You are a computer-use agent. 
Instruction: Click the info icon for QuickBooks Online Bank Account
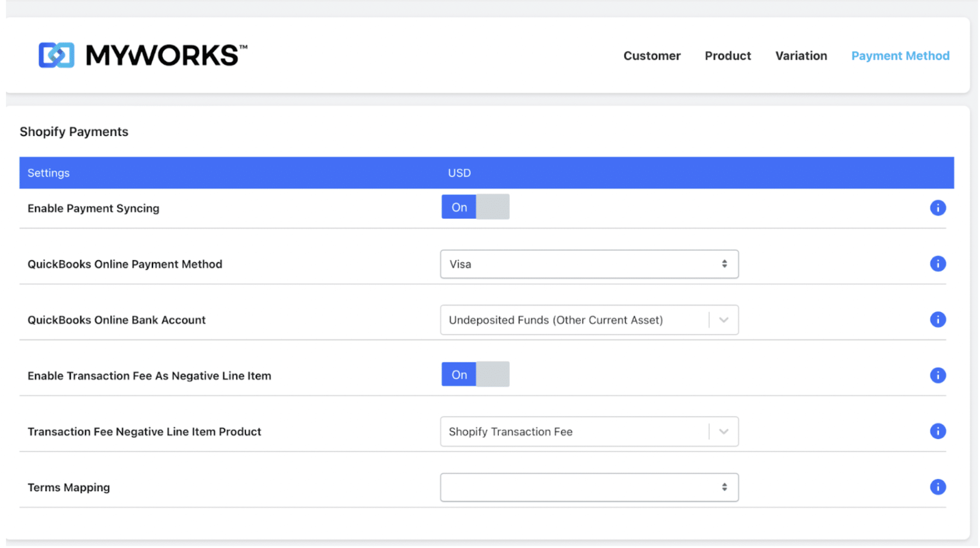[x=938, y=320]
